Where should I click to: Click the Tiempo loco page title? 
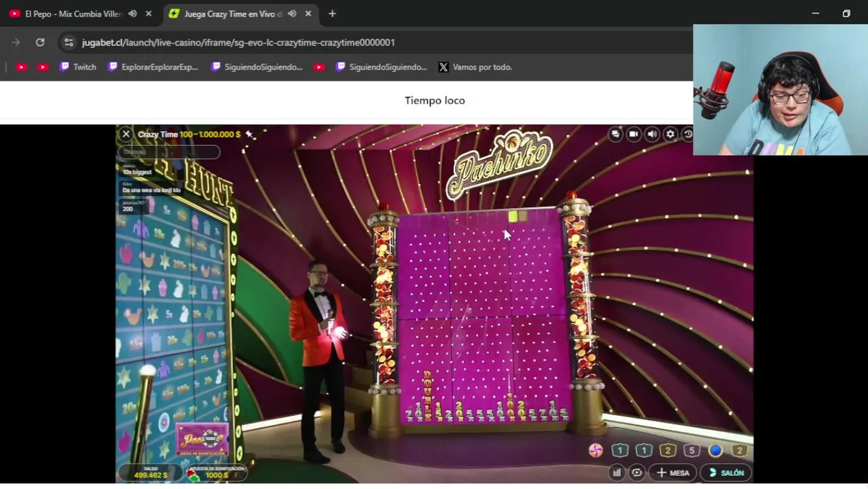point(435,101)
